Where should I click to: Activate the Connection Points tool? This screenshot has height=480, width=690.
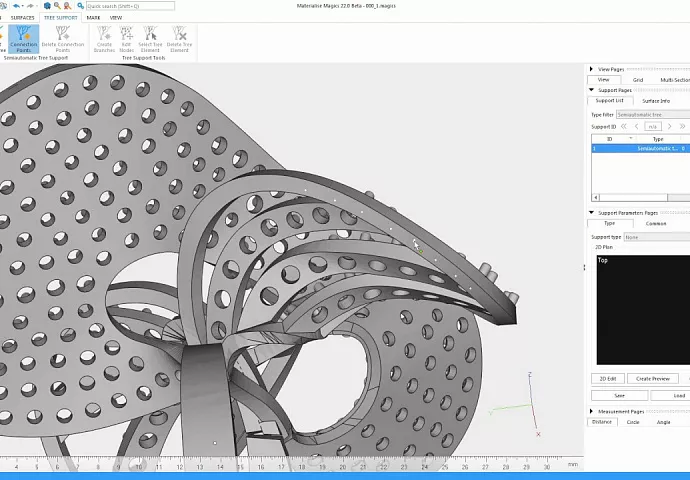(23, 39)
